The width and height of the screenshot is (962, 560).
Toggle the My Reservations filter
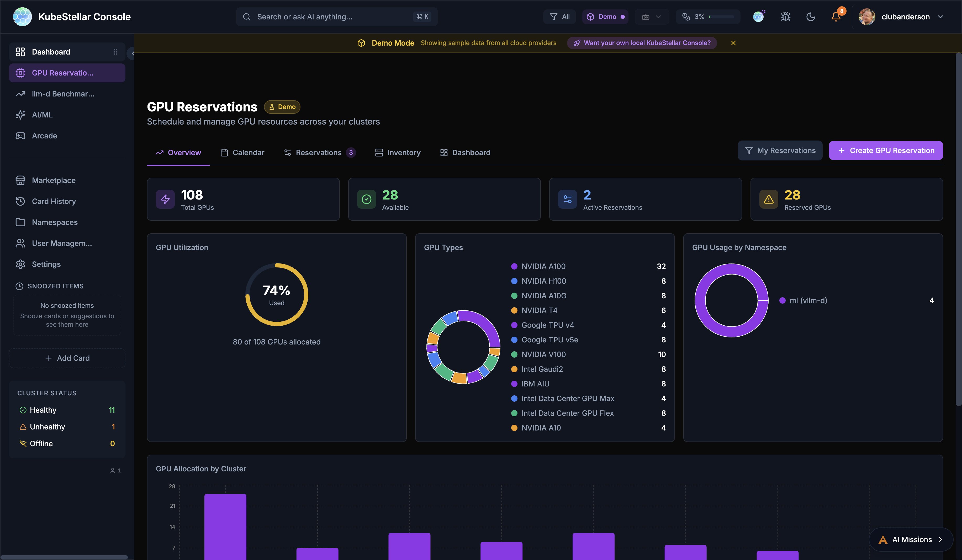point(780,150)
